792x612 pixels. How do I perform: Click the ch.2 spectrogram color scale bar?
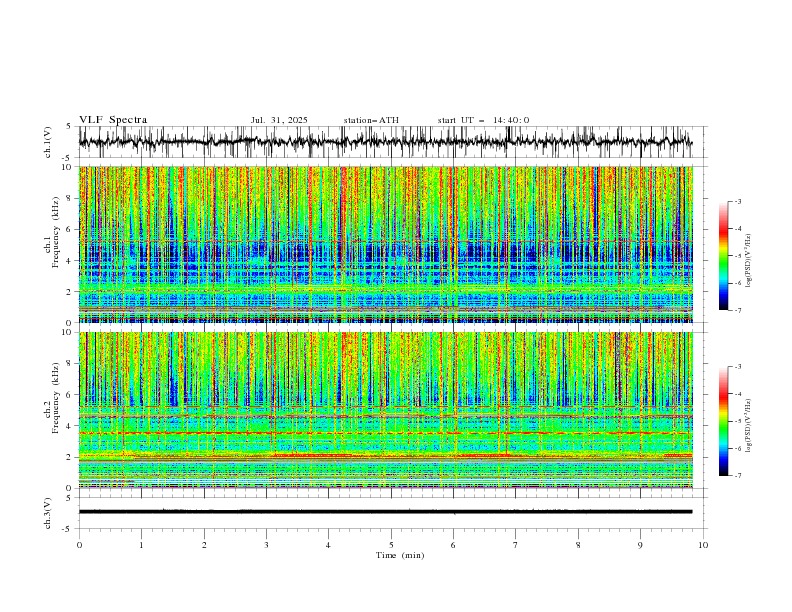point(723,421)
